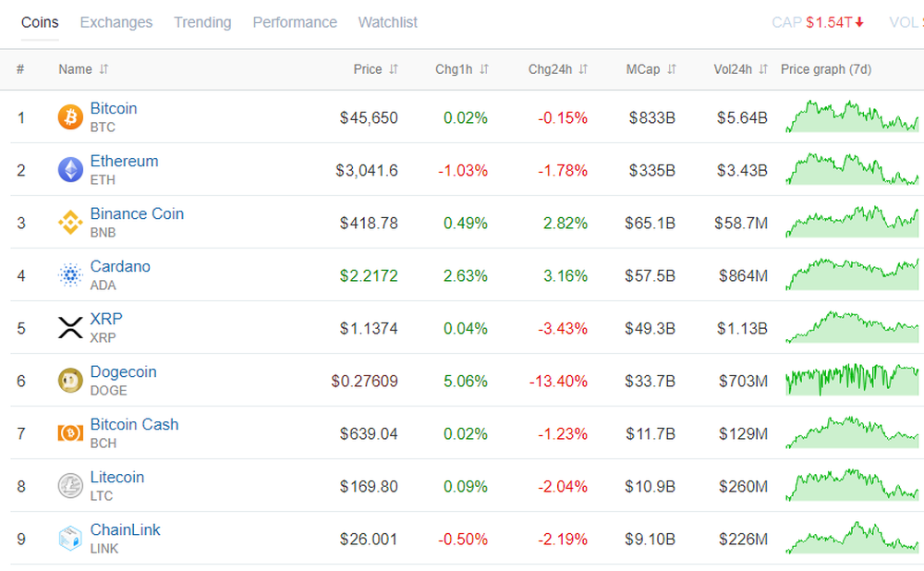View Litecoin 7-day price graph

pos(852,485)
